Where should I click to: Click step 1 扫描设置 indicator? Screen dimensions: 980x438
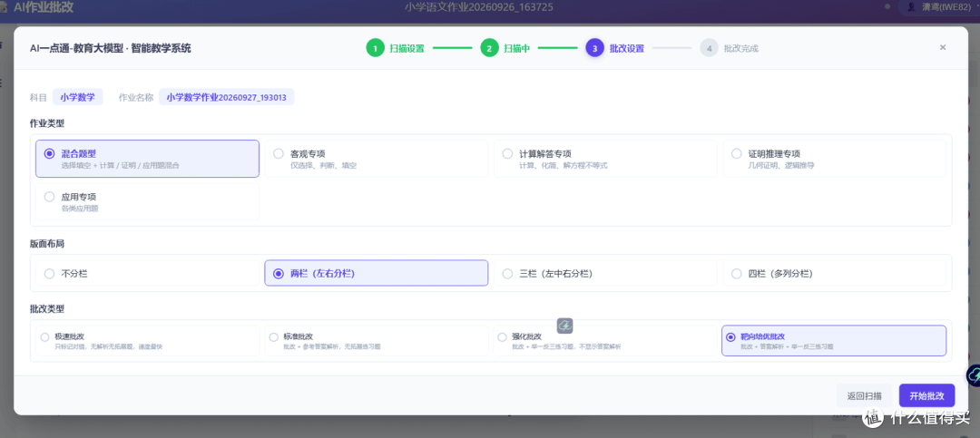click(395, 48)
